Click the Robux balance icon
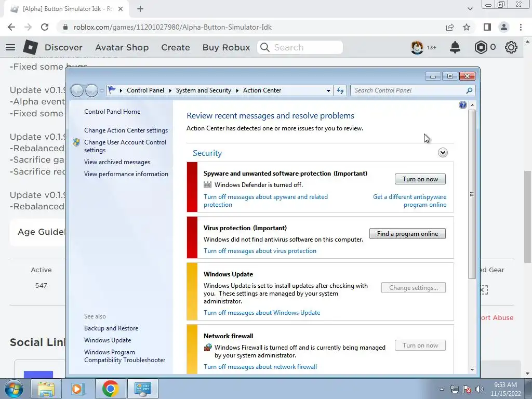This screenshot has height=399, width=532. [481, 47]
